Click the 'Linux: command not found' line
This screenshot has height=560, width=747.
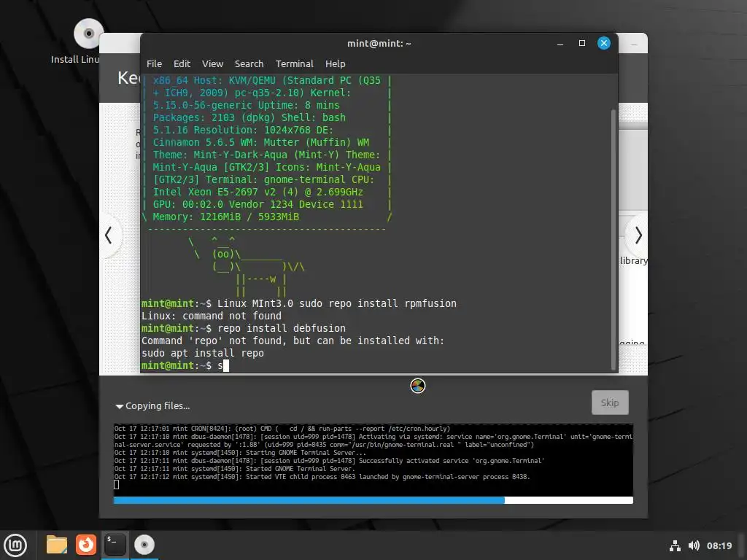(212, 316)
